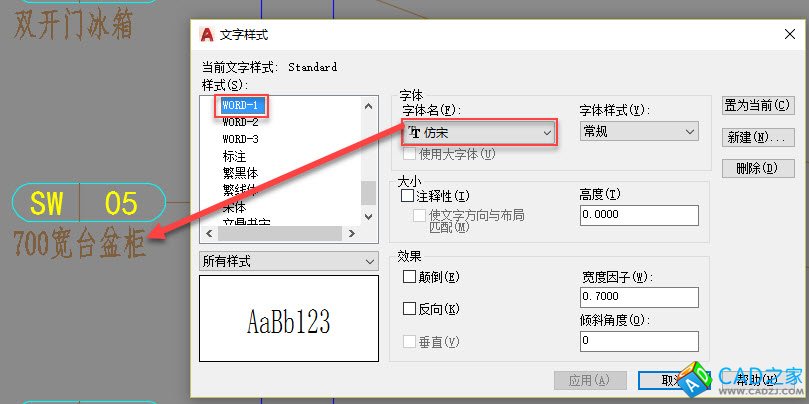
Task: Click the 新建 button to create a style
Action: click(756, 136)
